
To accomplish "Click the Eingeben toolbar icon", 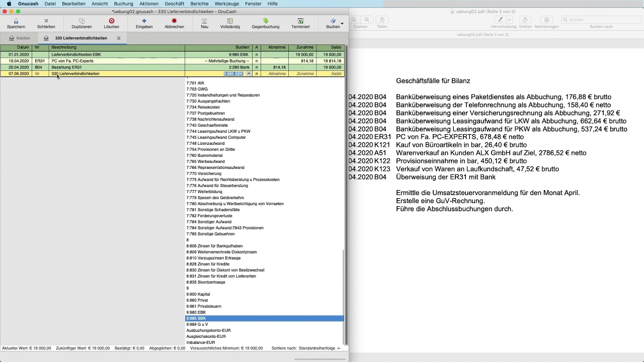I will click(x=144, y=21).
